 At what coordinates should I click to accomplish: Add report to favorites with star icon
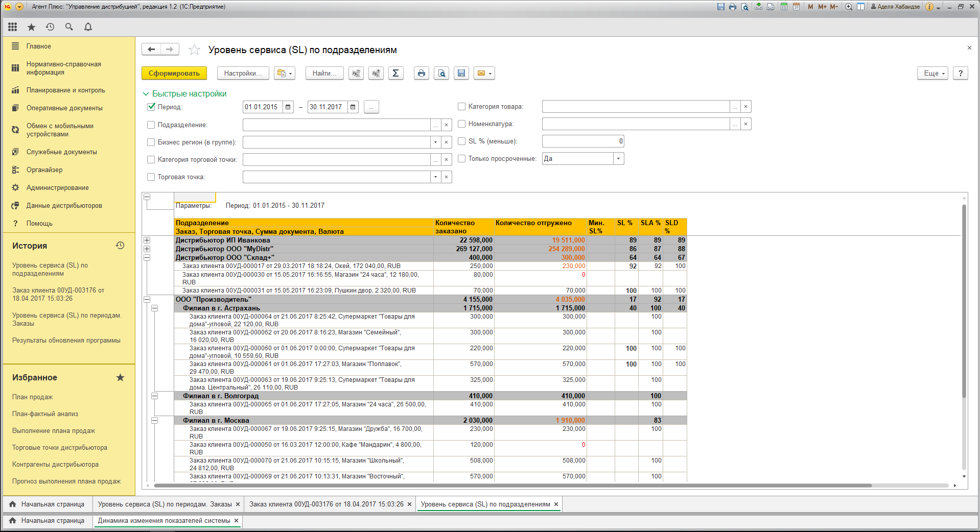tap(194, 50)
